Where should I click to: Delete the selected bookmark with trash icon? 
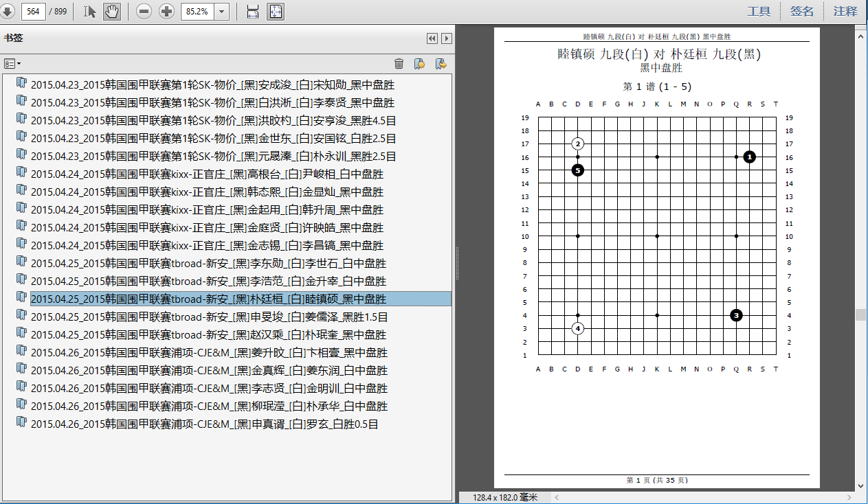[399, 64]
